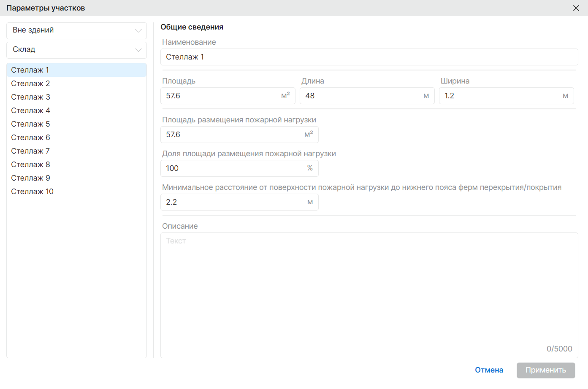The height and width of the screenshot is (389, 588).
Task: Select Стеллаж 2 in the list
Action: pos(76,84)
